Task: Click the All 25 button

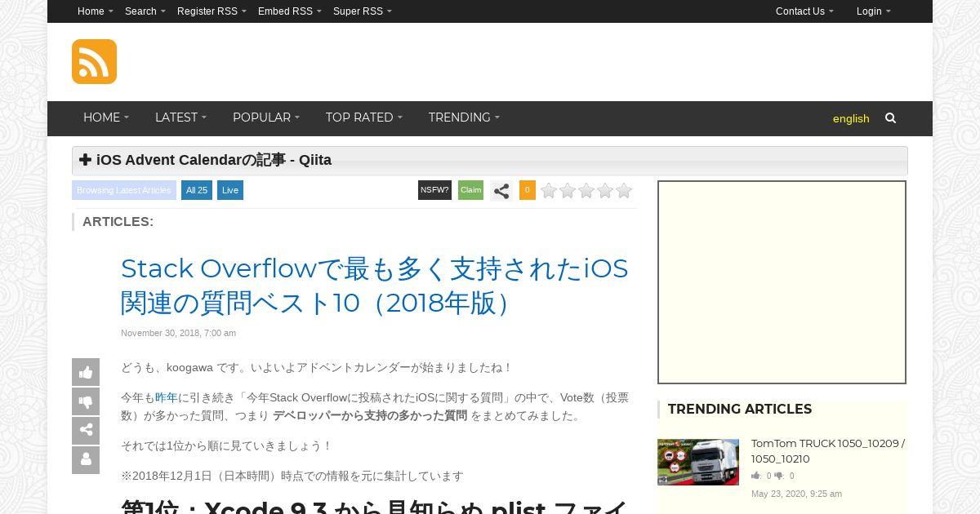Action: 197,190
